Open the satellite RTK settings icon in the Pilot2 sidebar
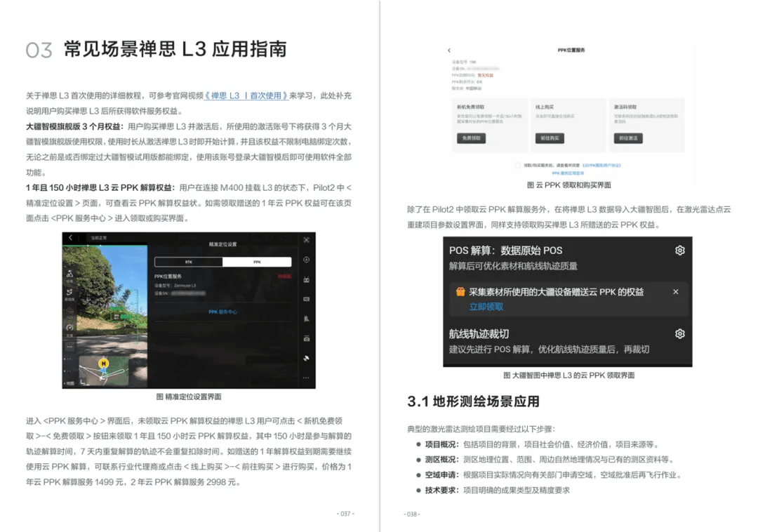758x532 pixels. point(307,358)
